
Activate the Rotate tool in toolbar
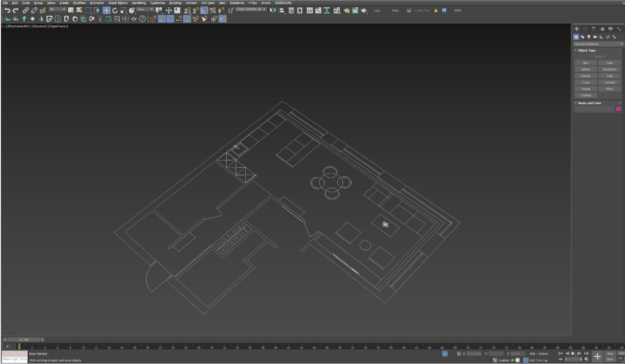tap(115, 10)
